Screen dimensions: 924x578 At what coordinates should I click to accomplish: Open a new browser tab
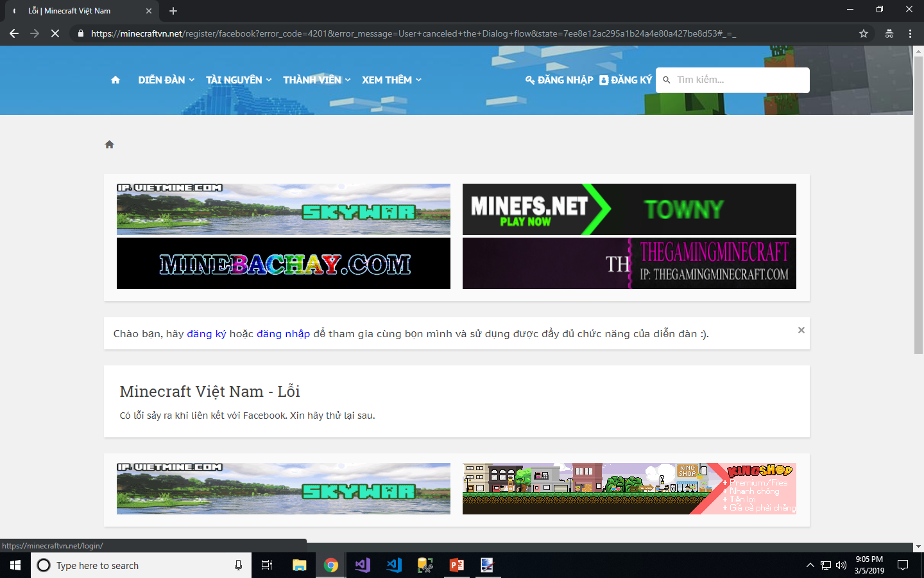point(173,11)
